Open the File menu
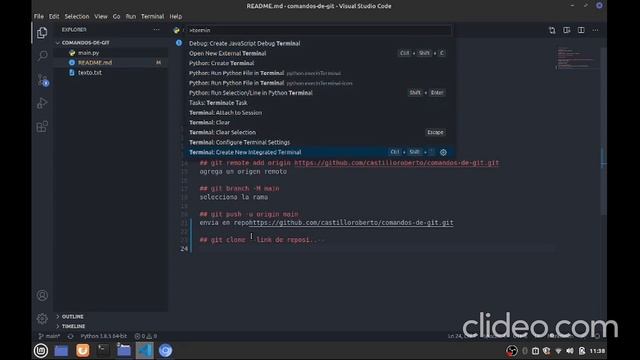 (39, 16)
